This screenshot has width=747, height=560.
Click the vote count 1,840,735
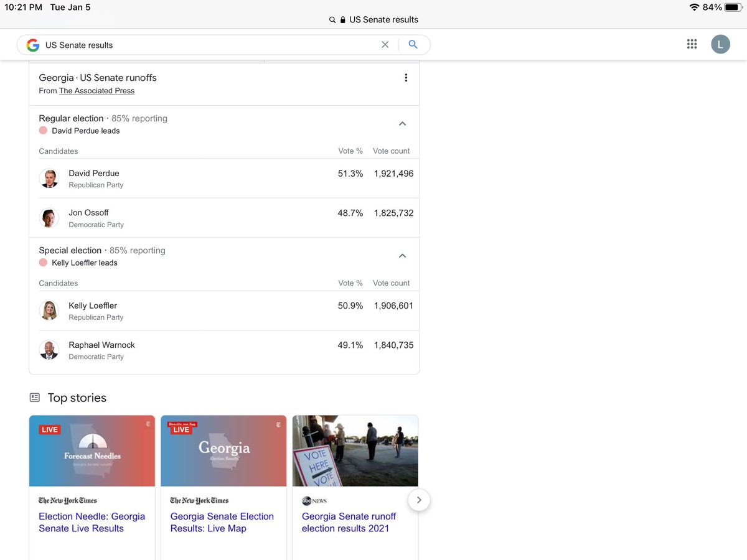click(x=393, y=345)
